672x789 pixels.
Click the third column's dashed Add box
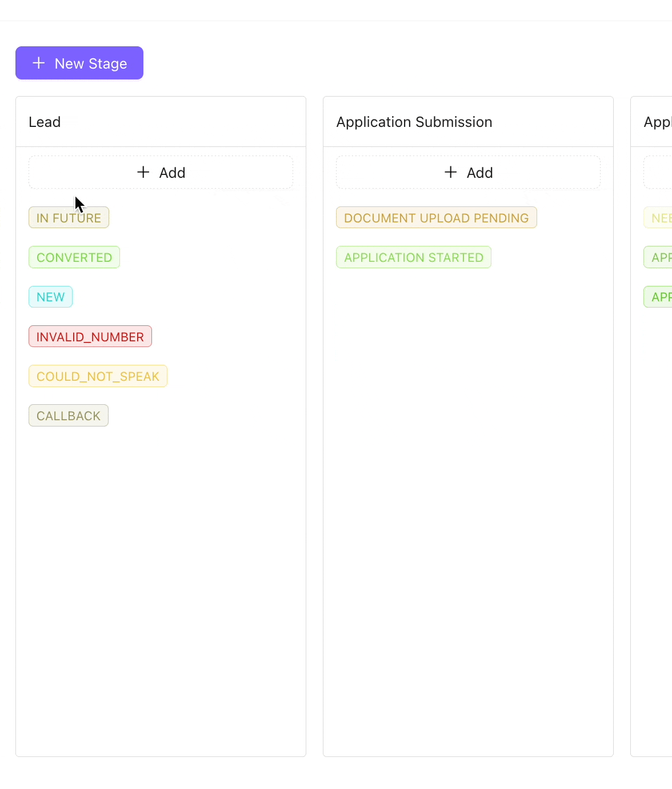point(658,172)
